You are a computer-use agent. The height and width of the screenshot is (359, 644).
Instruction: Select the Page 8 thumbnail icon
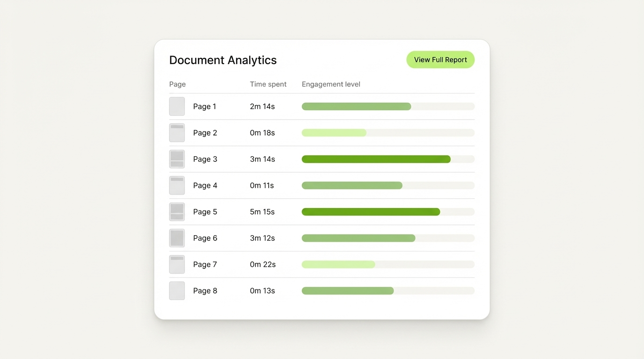(177, 290)
